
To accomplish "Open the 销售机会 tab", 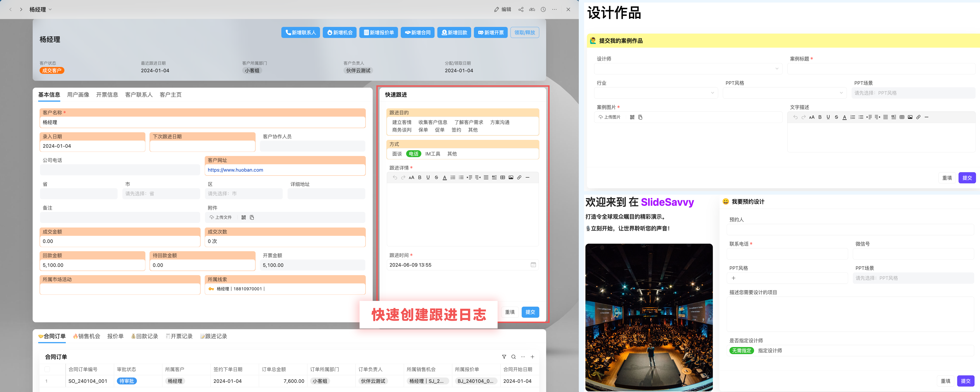I will click(86, 336).
